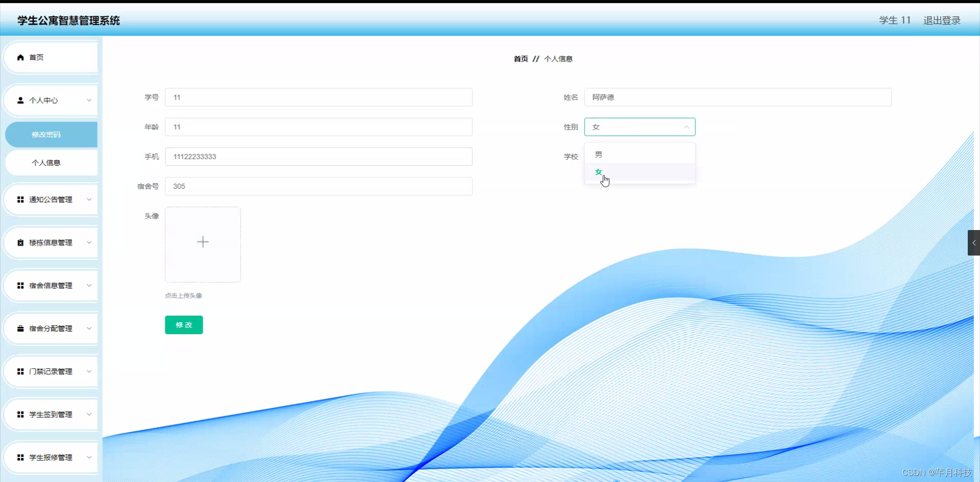Select the 个人中心 person icon
This screenshot has height=482, width=980.
20,100
